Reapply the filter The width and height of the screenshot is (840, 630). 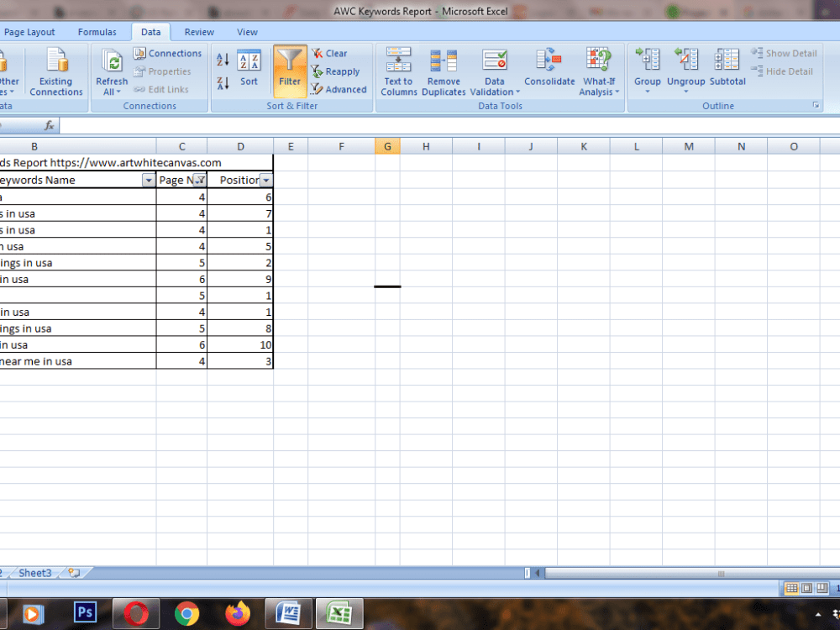coord(335,71)
